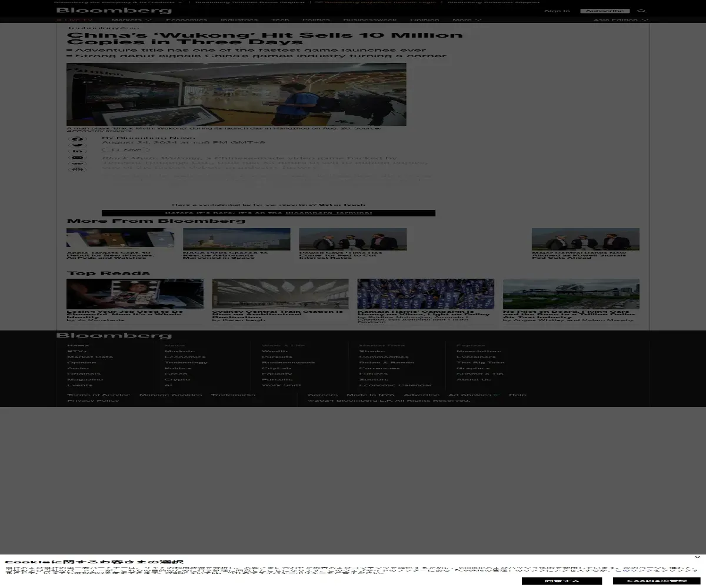The image size is (706, 588).
Task: Close the cookie banner with X
Action: 697,557
